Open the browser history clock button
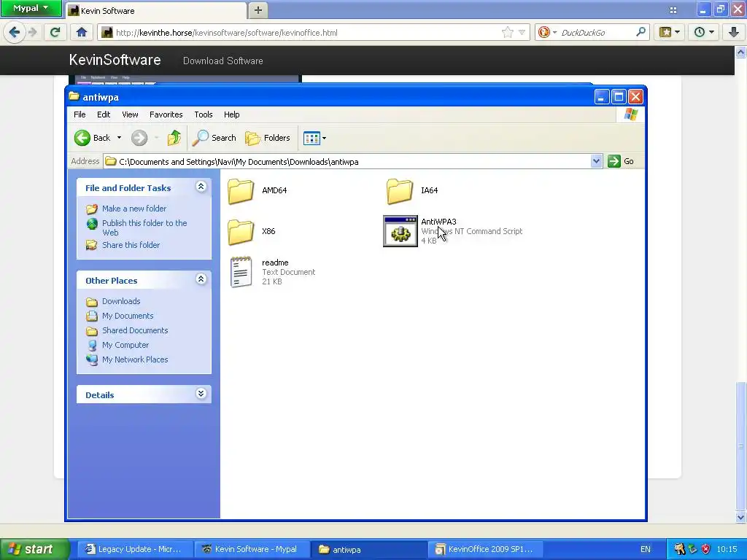This screenshot has height=560, width=747. click(704, 32)
